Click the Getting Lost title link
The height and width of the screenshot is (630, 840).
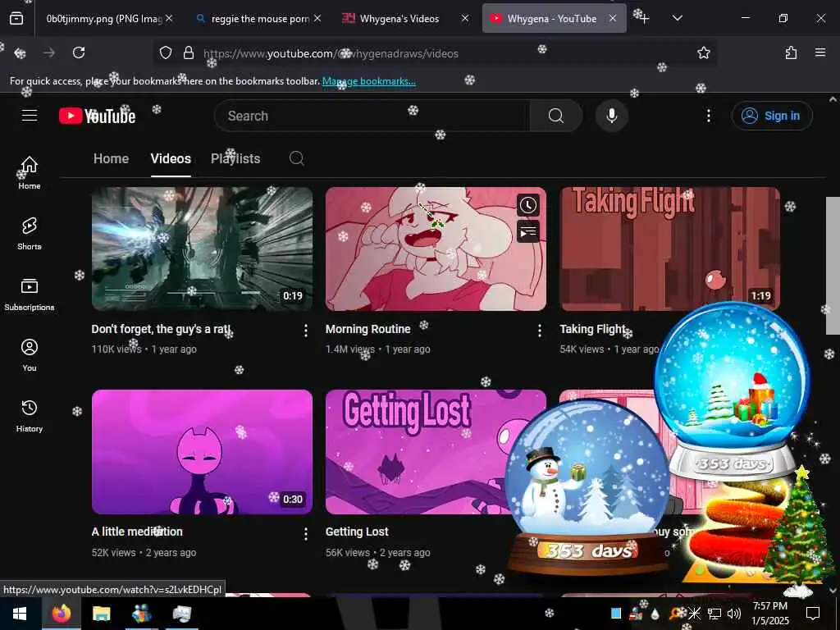pos(357,532)
